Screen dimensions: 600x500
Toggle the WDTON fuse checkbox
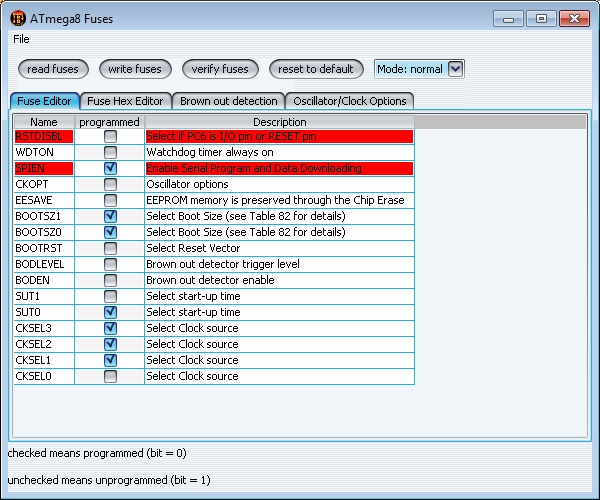pyautogui.click(x=110, y=152)
